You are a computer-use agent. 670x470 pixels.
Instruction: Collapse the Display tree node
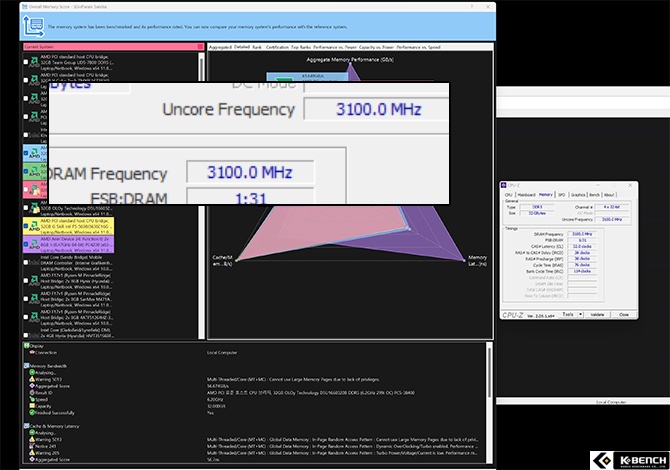[x=25, y=346]
